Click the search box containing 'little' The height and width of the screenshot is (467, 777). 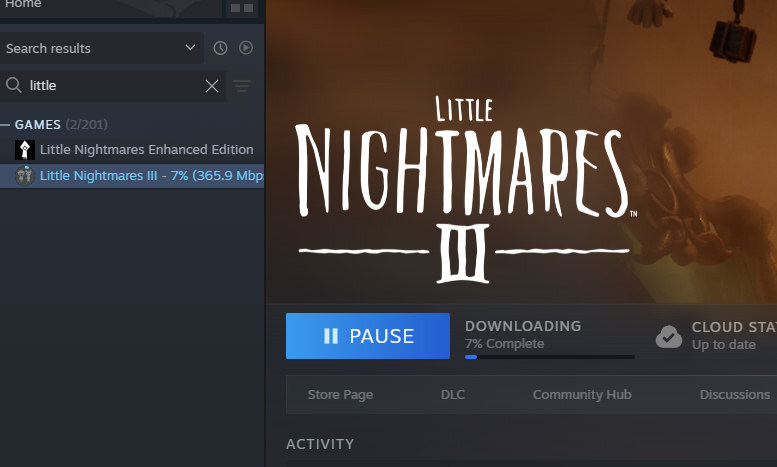[x=113, y=86]
